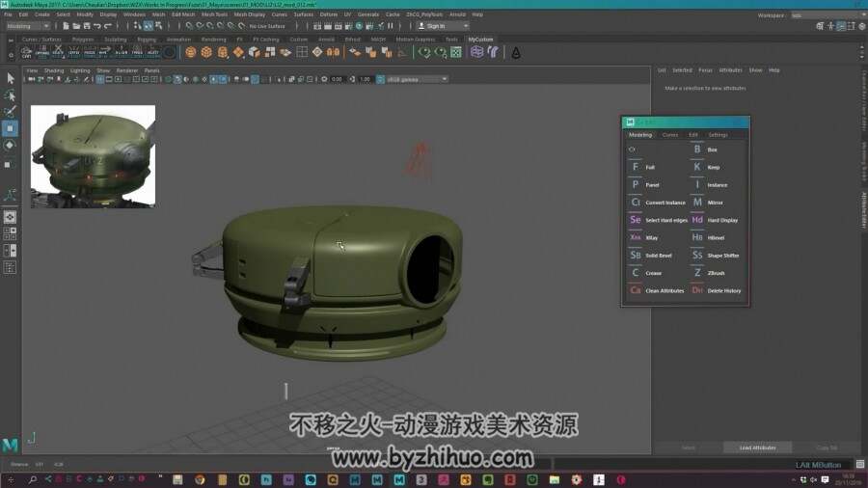The height and width of the screenshot is (488, 868).
Task: Click the black cone shelf icon
Action: click(516, 53)
